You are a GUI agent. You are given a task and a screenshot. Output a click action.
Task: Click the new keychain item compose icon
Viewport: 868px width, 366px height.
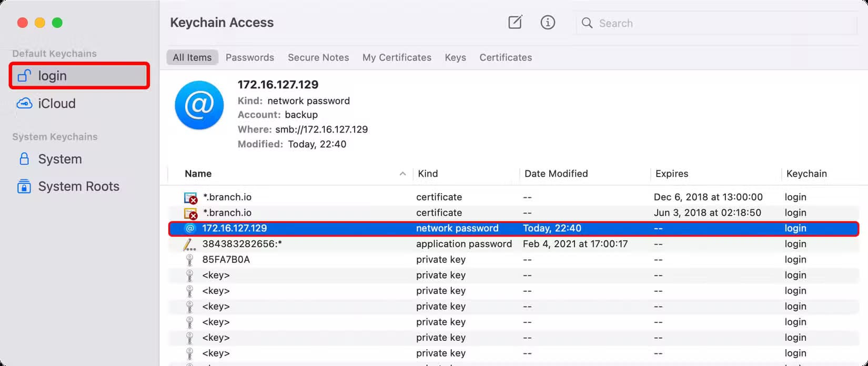pyautogui.click(x=515, y=23)
